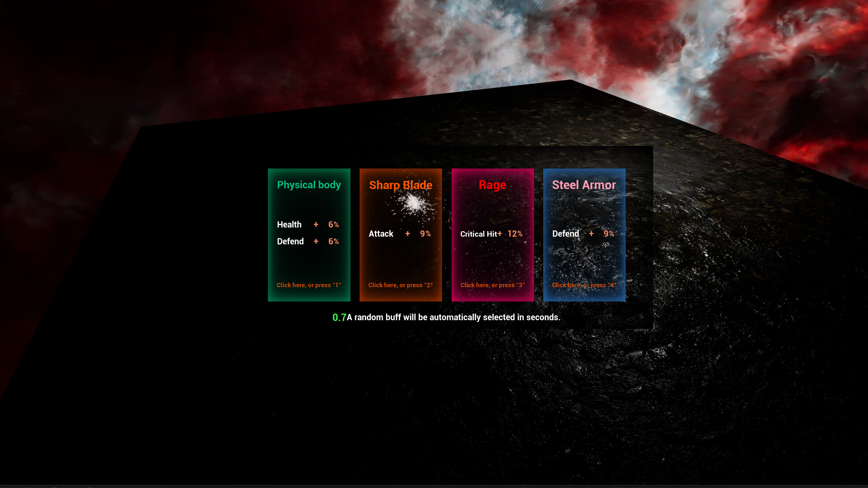Click "Click here, or press 3" prompt

click(x=493, y=285)
